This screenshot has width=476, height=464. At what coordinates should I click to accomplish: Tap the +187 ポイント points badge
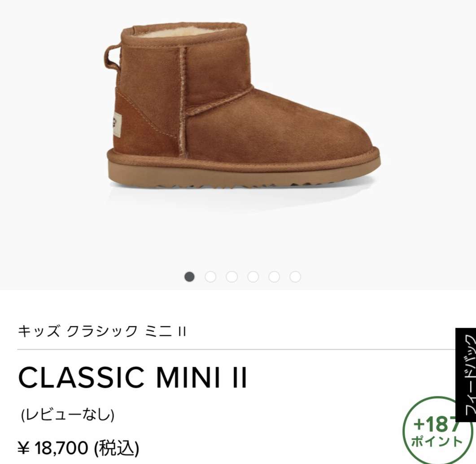point(437,431)
